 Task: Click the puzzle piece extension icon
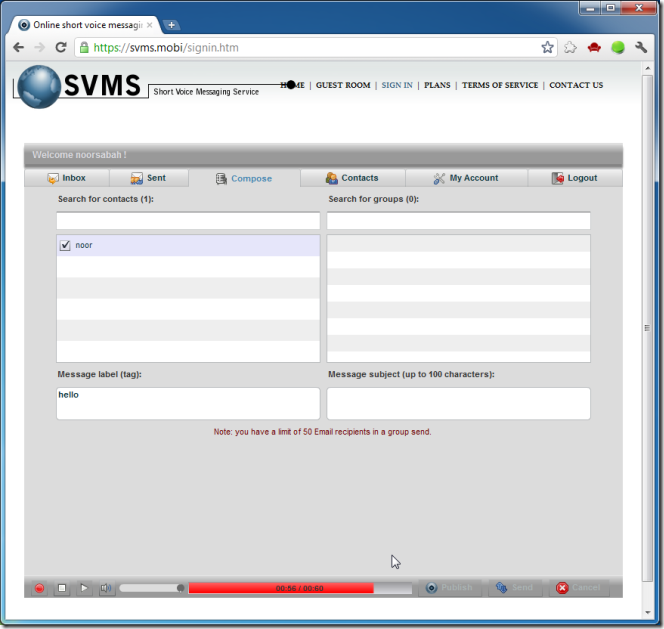[570, 47]
